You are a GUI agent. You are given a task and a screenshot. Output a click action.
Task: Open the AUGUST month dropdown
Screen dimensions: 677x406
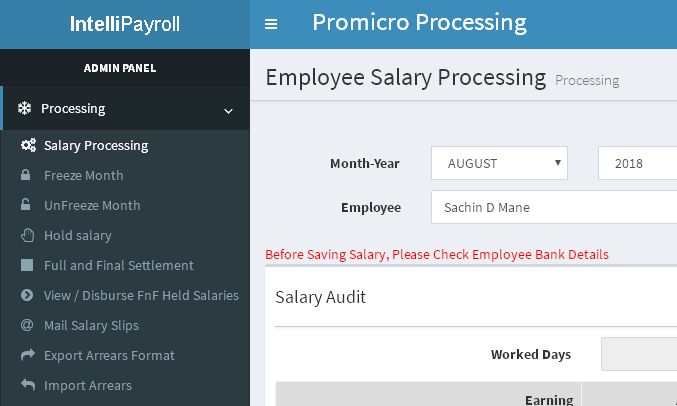[499, 163]
